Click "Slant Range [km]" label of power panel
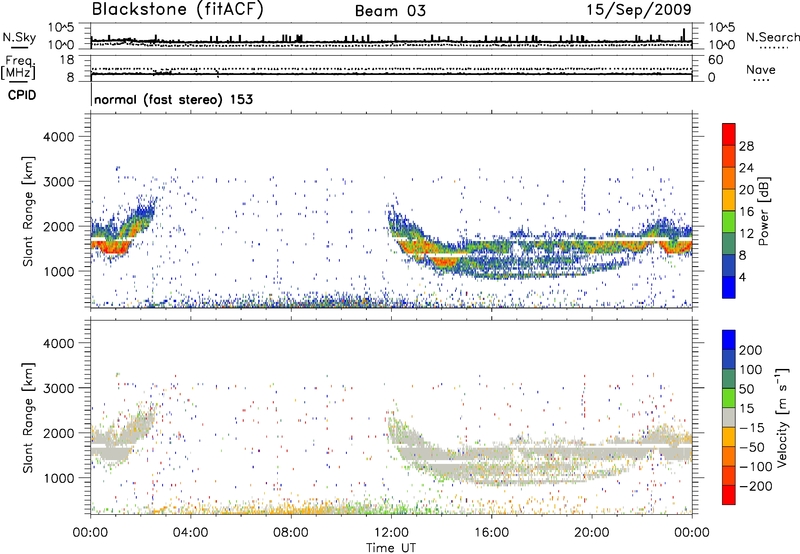This screenshot has height=554, width=800. (x=28, y=211)
